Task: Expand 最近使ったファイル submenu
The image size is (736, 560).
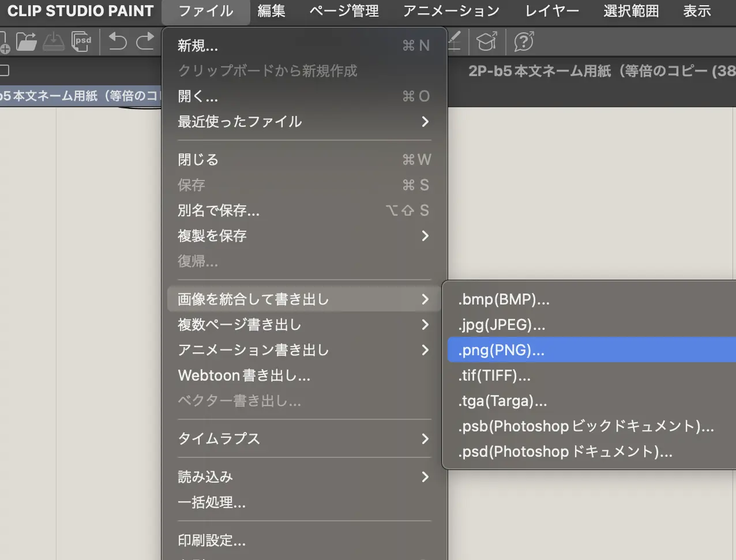Action: (305, 122)
